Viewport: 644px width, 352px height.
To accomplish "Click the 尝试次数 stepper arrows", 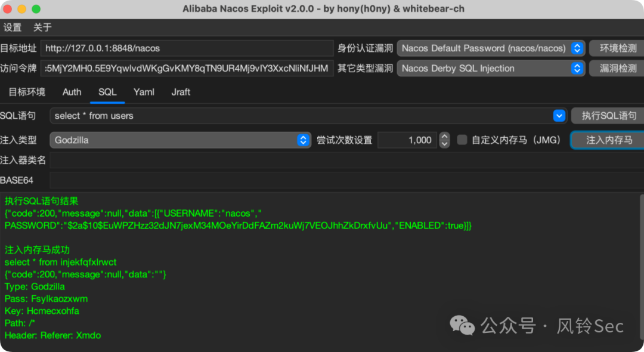I will (444, 140).
